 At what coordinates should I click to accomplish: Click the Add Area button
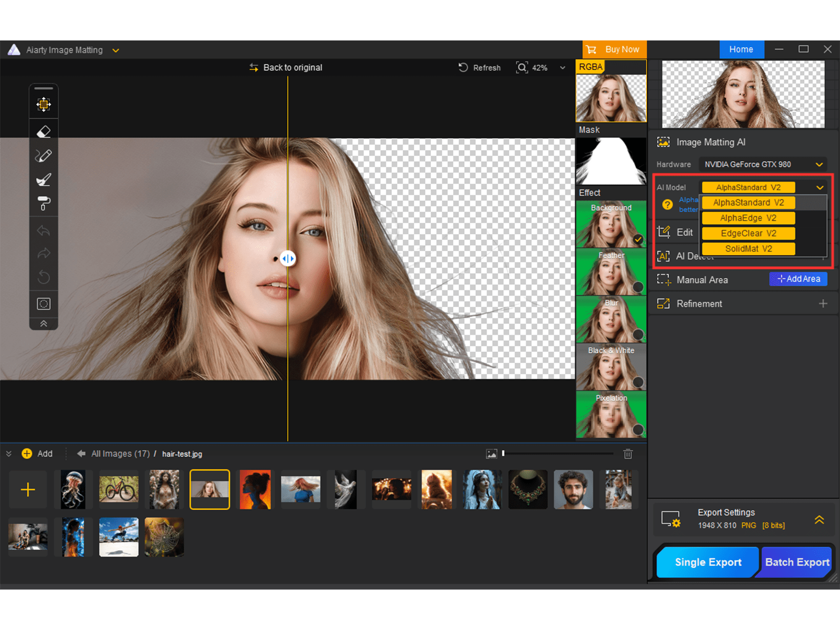point(798,279)
